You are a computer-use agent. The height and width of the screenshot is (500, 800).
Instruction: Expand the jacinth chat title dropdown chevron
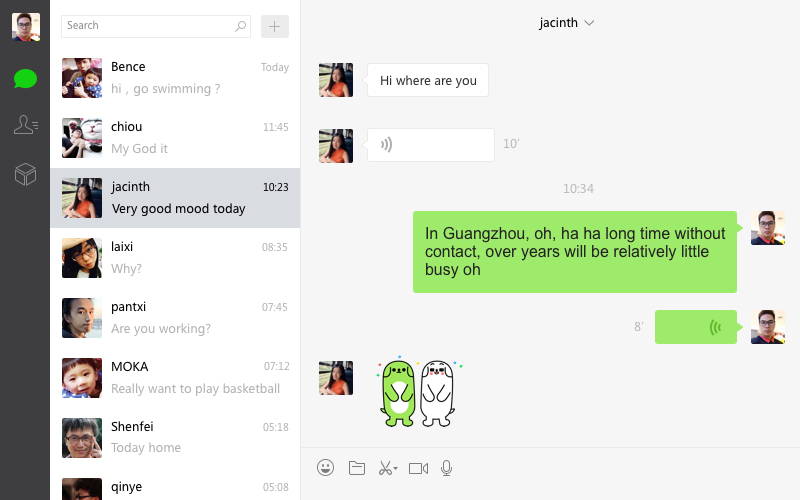(x=589, y=23)
